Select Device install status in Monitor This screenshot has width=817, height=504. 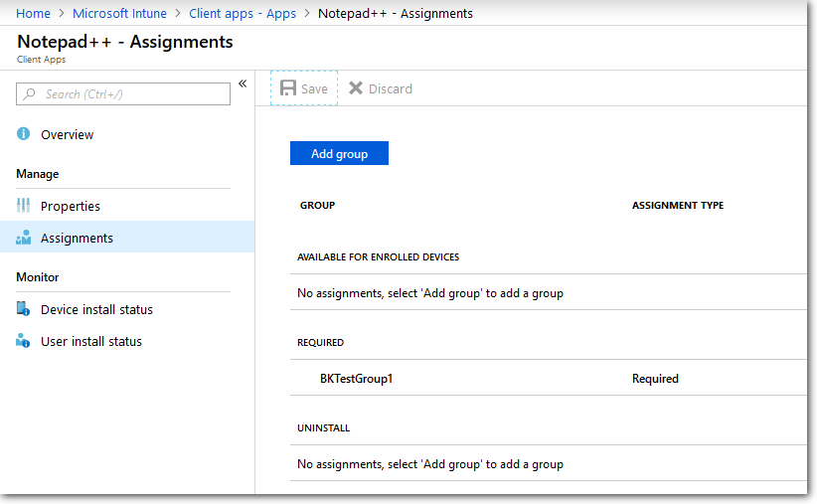pos(96,309)
